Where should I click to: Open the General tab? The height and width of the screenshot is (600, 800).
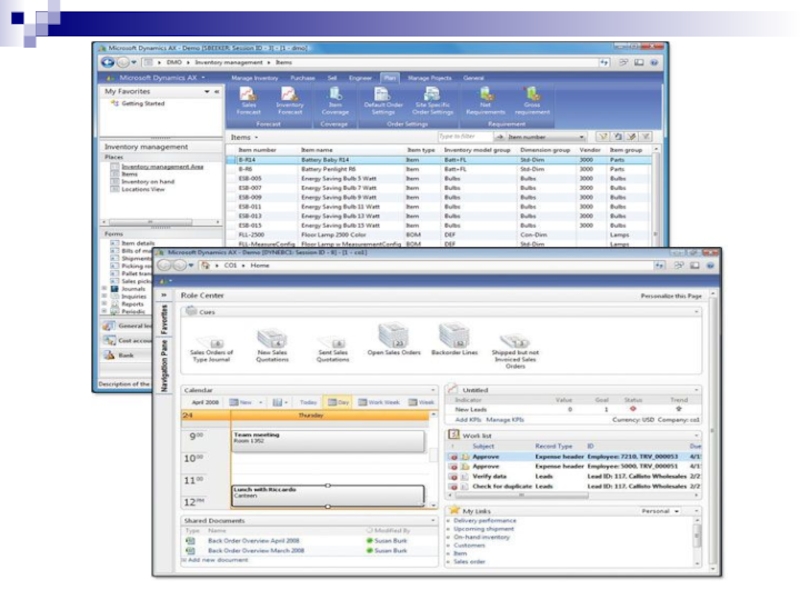tap(473, 78)
